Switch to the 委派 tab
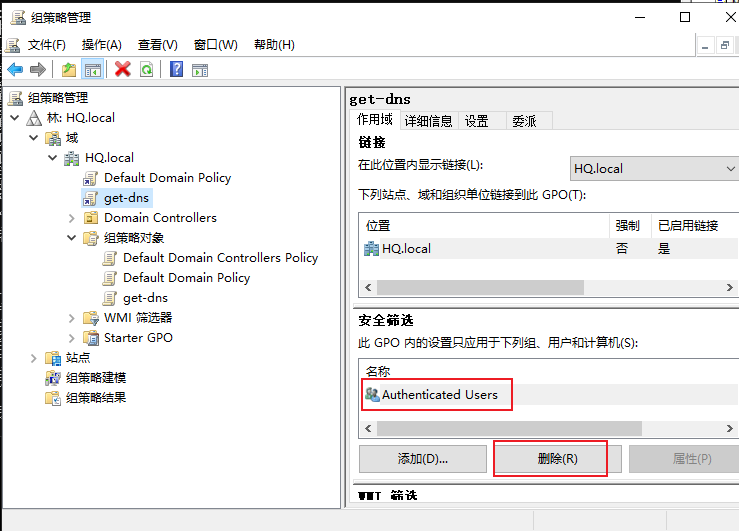 (x=525, y=121)
